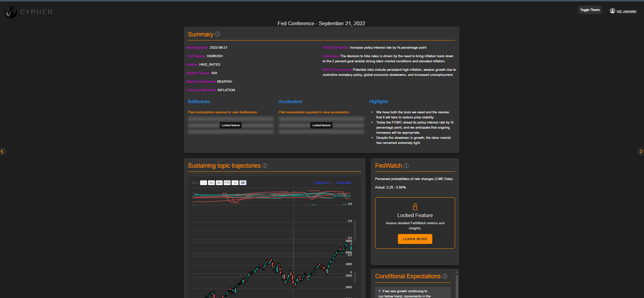The height and width of the screenshot is (298, 644).
Task: Open info icon beside Conditional Expectations
Action: pos(445,276)
